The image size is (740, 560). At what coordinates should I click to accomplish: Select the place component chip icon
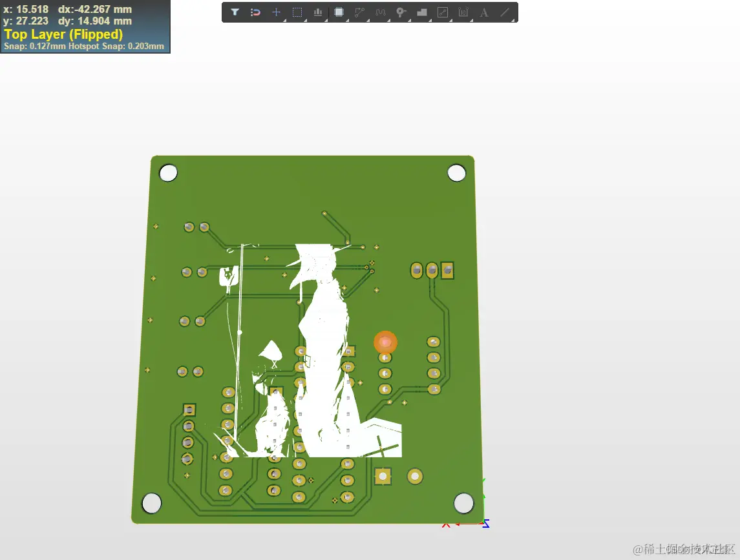click(x=339, y=12)
